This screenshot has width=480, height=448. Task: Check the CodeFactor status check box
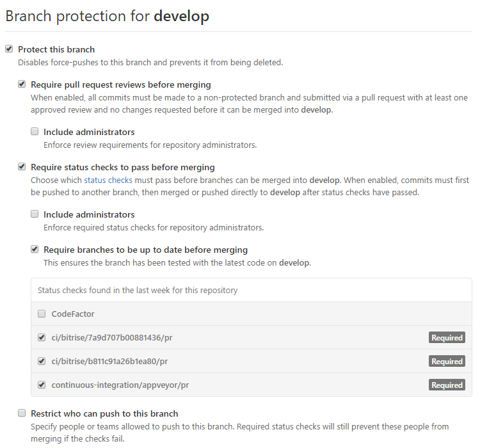coord(42,314)
